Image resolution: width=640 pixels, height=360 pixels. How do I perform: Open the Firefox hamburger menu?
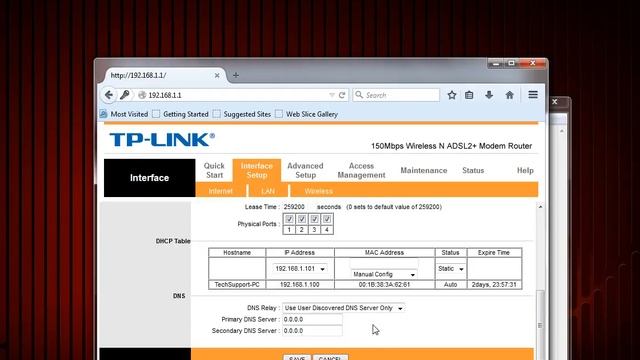pyautogui.click(x=533, y=95)
